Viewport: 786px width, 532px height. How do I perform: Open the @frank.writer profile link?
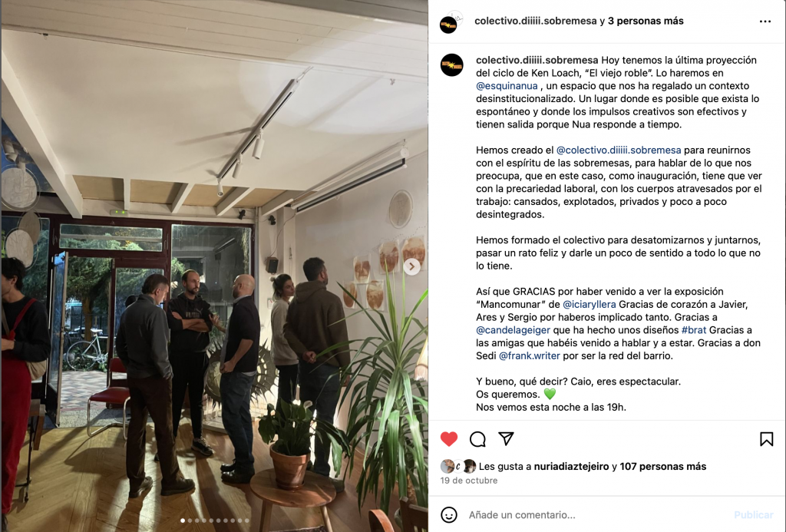pos(529,355)
